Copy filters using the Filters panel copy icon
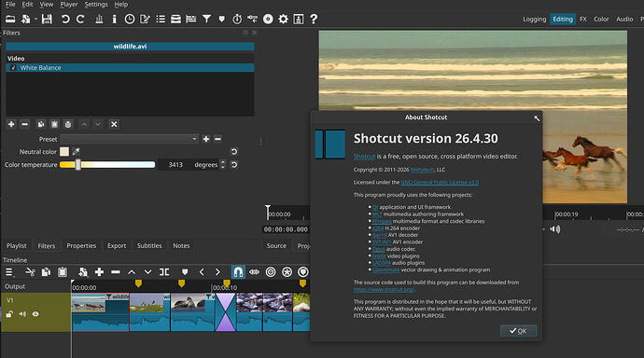Viewport: 644px width, 358px height. (x=41, y=124)
